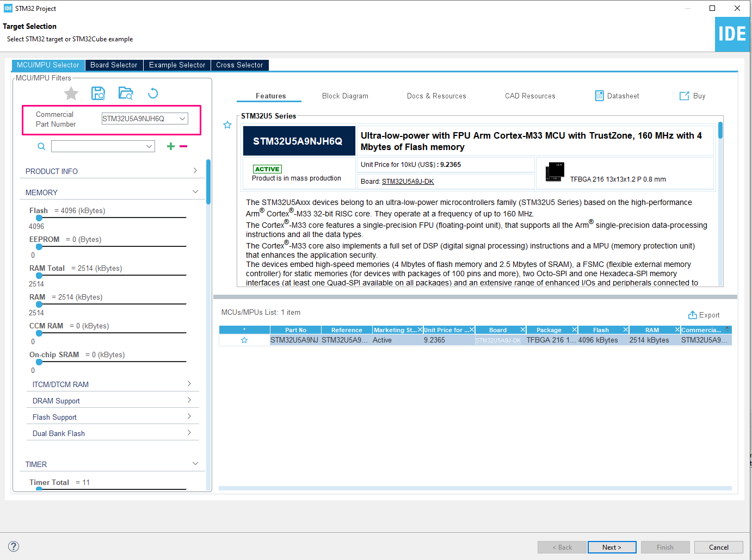Load a saved filter search
This screenshot has width=752, height=560.
pos(126,93)
